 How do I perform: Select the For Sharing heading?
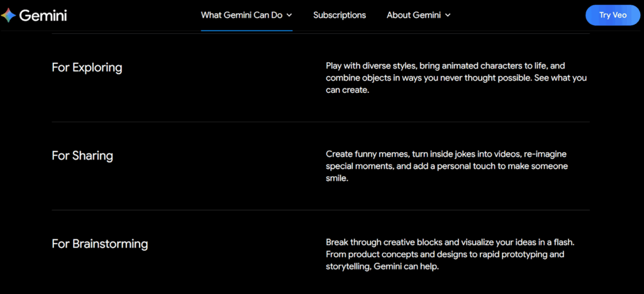[82, 155]
